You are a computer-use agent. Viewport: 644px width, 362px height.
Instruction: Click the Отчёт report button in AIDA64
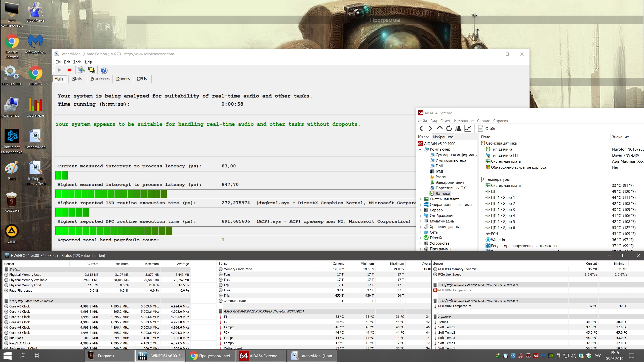click(x=487, y=128)
